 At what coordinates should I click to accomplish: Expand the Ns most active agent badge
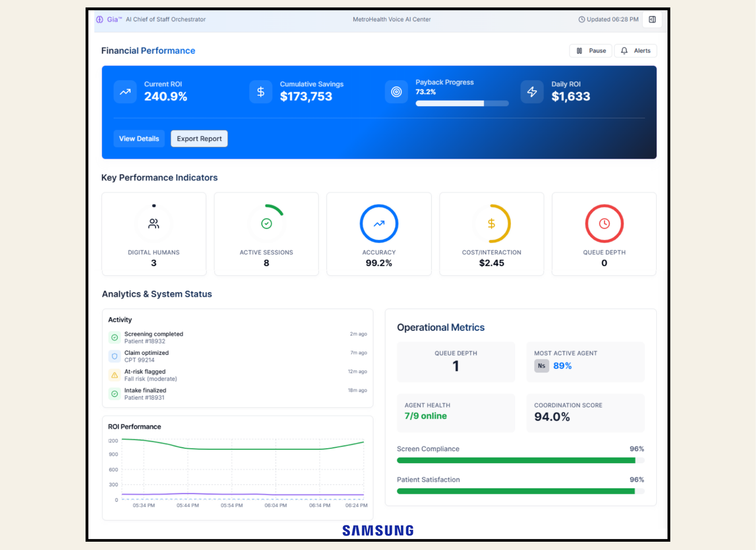click(x=541, y=366)
